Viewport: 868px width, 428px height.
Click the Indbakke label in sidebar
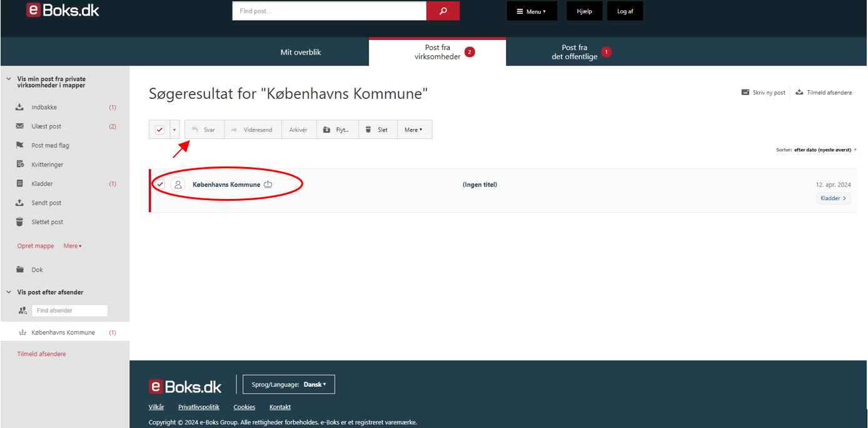44,107
